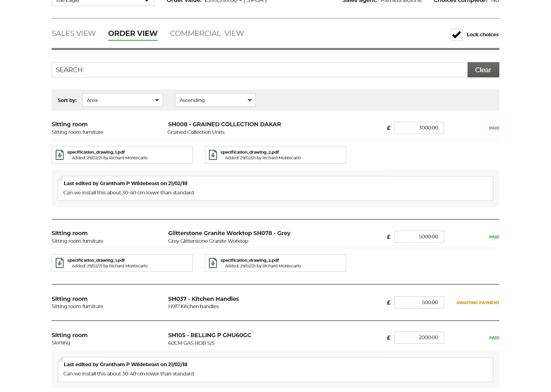Open the SH105 - Belling P GHU60GC item
The image size is (551, 392).
[209, 335]
